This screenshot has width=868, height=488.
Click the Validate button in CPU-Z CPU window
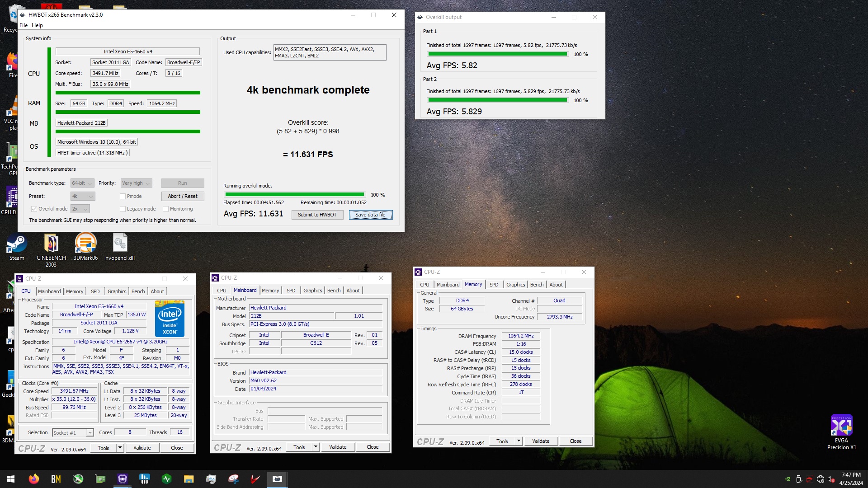pyautogui.click(x=142, y=448)
